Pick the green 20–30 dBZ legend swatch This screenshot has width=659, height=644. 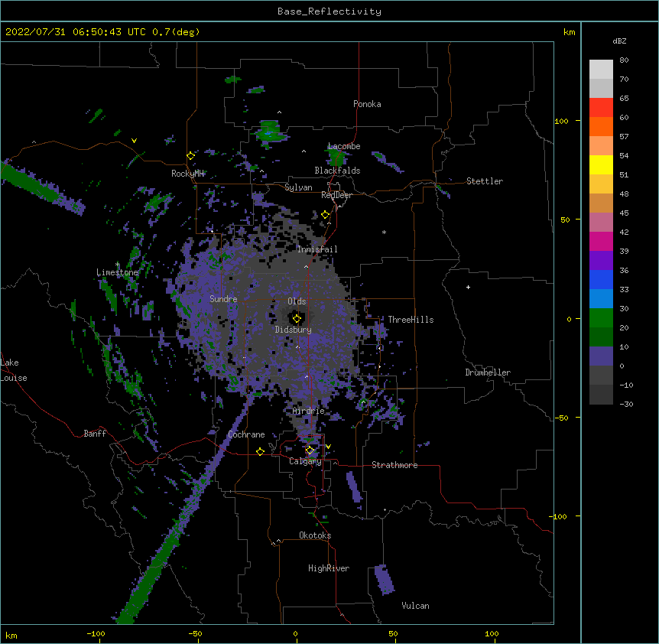click(601, 318)
